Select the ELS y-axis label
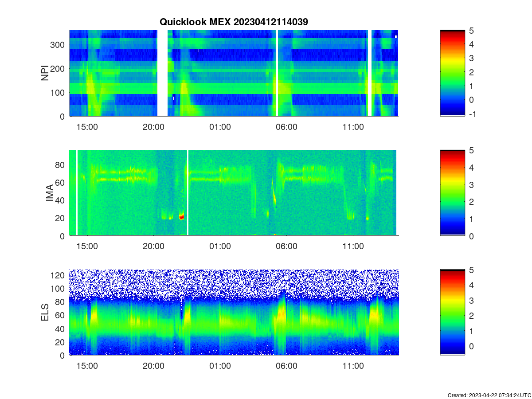 (x=45, y=313)
